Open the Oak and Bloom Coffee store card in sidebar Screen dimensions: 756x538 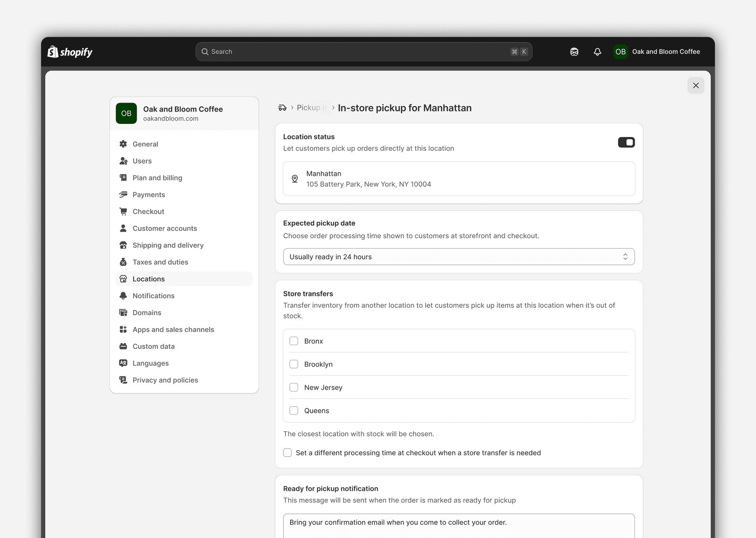pos(184,113)
